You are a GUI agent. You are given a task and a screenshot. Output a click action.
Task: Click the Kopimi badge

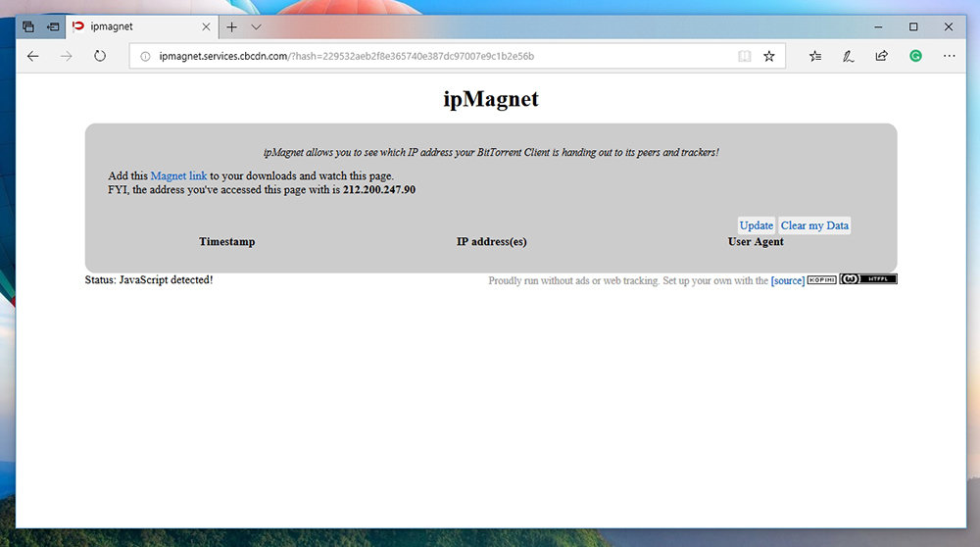click(x=822, y=279)
